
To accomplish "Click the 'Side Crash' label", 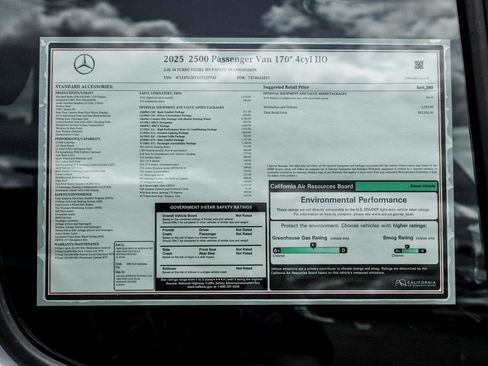I will [168, 251].
